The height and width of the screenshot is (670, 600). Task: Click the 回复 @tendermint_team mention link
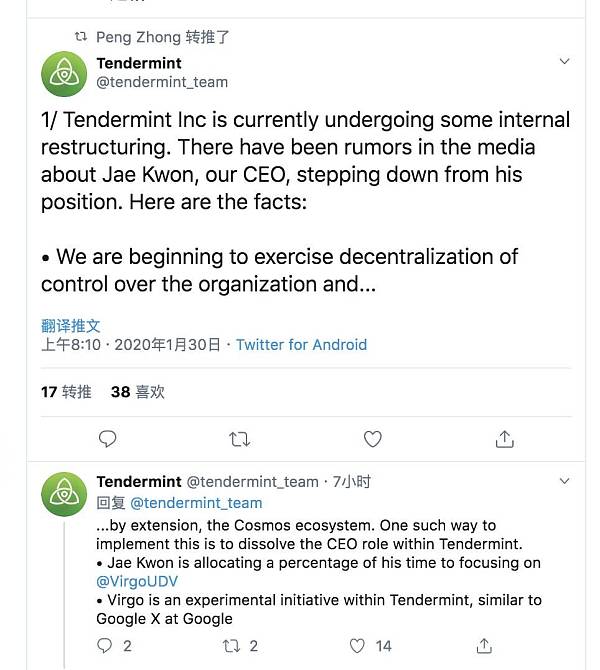coord(196,503)
